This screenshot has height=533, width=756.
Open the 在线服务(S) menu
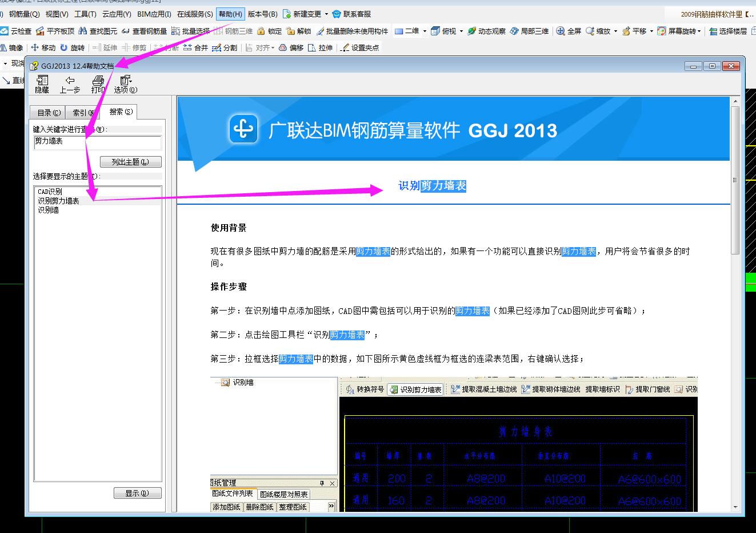coord(195,14)
